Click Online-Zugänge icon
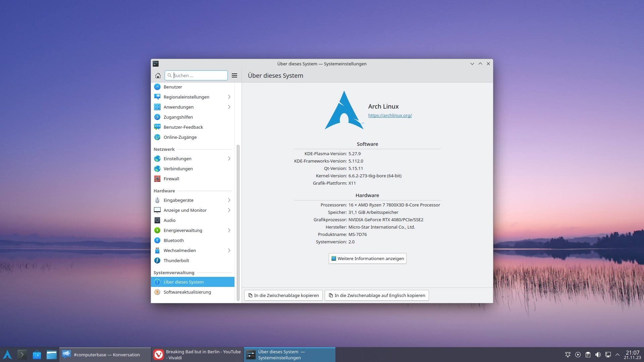Screen dimensions: 644x362 click(157, 137)
